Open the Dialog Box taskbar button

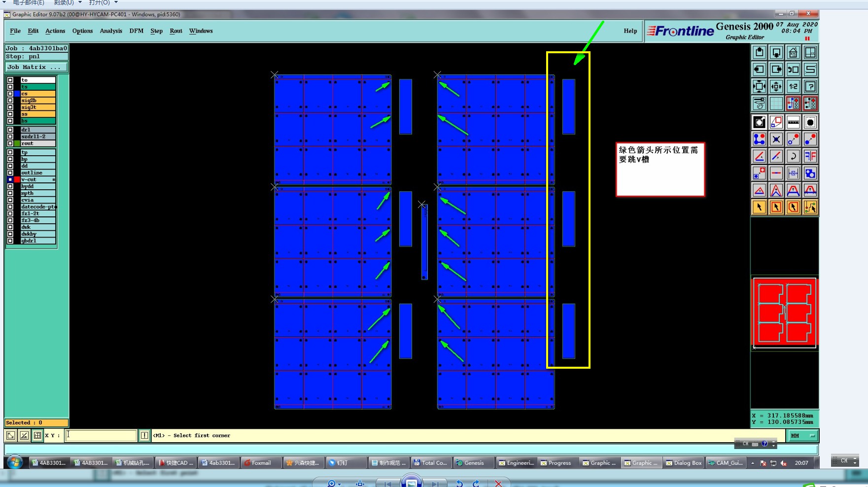[683, 463]
